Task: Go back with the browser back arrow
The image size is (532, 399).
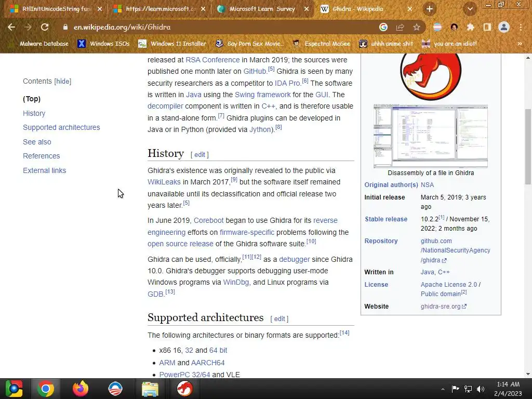Action: pos(11,27)
